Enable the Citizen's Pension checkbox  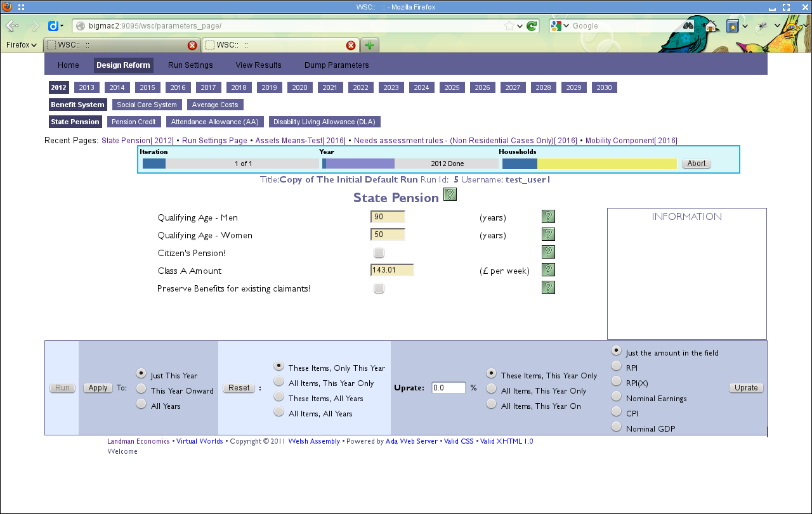pos(379,253)
